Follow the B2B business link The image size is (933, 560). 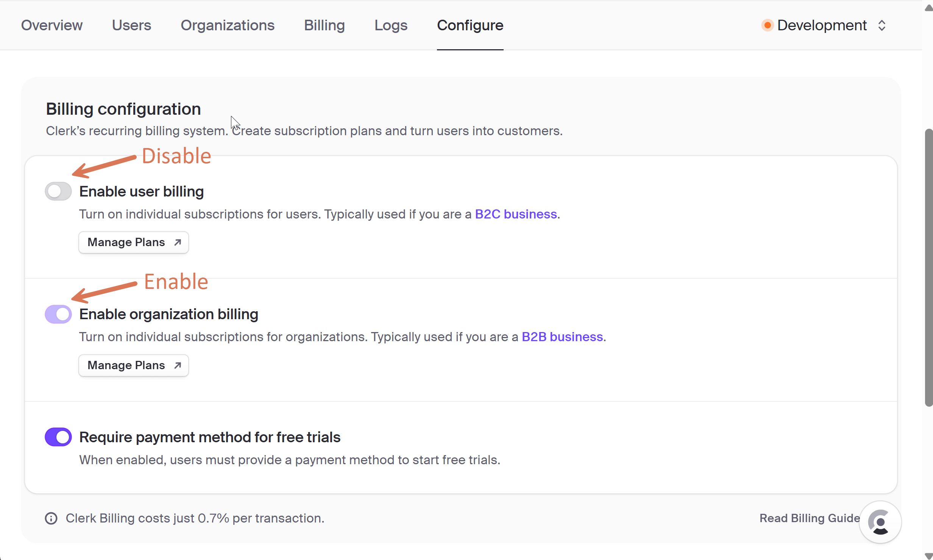point(562,337)
